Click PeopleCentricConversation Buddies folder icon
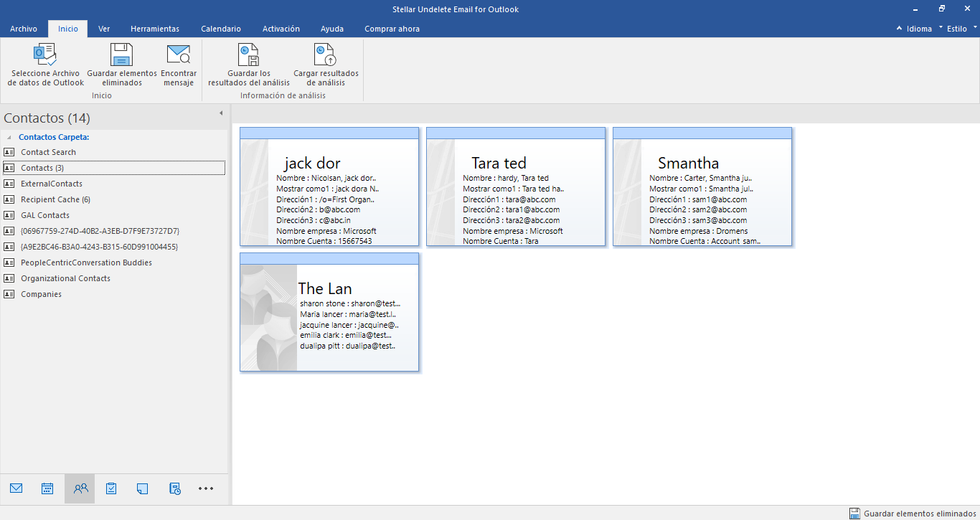980x520 pixels. [x=9, y=263]
